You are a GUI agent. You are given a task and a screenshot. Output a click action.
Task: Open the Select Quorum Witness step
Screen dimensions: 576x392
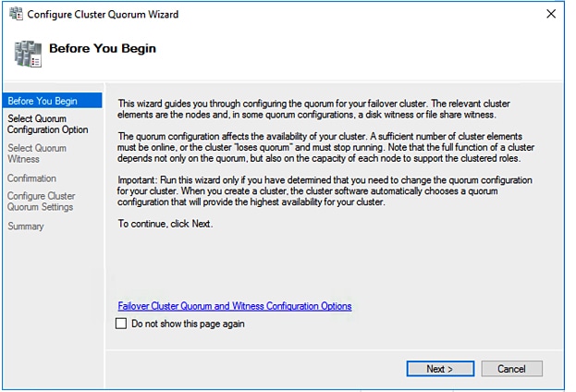pos(37,153)
